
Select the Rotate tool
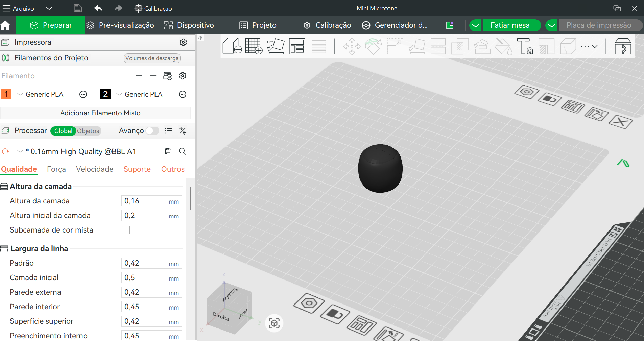[x=374, y=46]
